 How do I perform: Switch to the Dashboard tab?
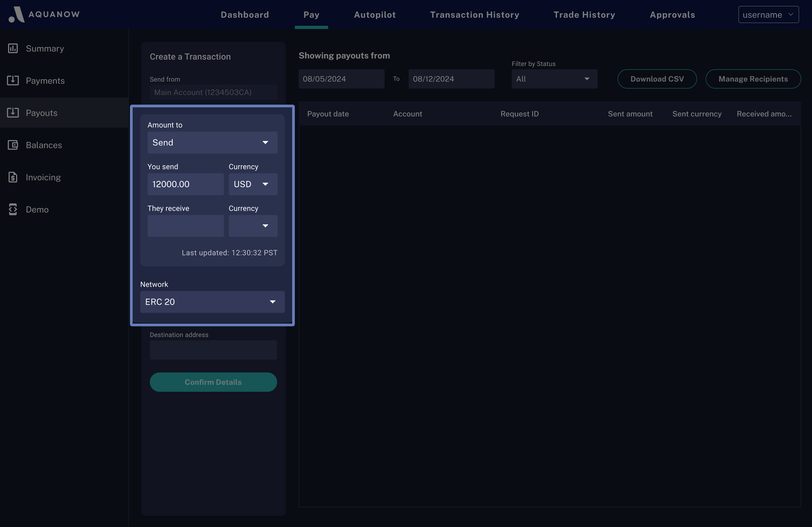(245, 15)
